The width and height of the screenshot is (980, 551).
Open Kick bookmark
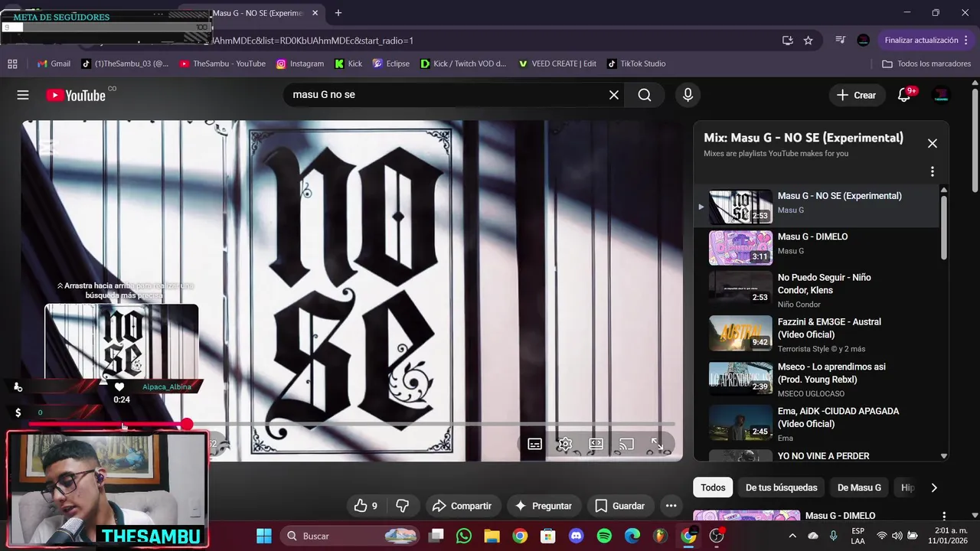[348, 64]
